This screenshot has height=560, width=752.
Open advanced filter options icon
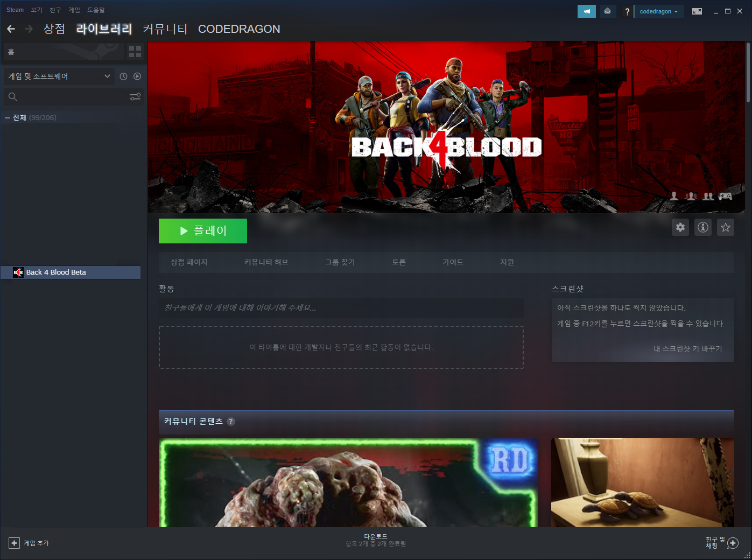click(x=135, y=96)
